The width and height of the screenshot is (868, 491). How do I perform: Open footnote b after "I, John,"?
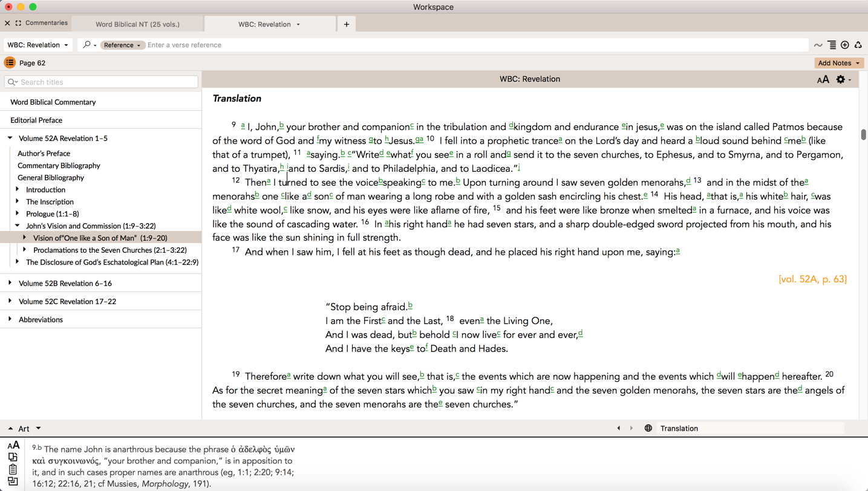[x=281, y=125]
